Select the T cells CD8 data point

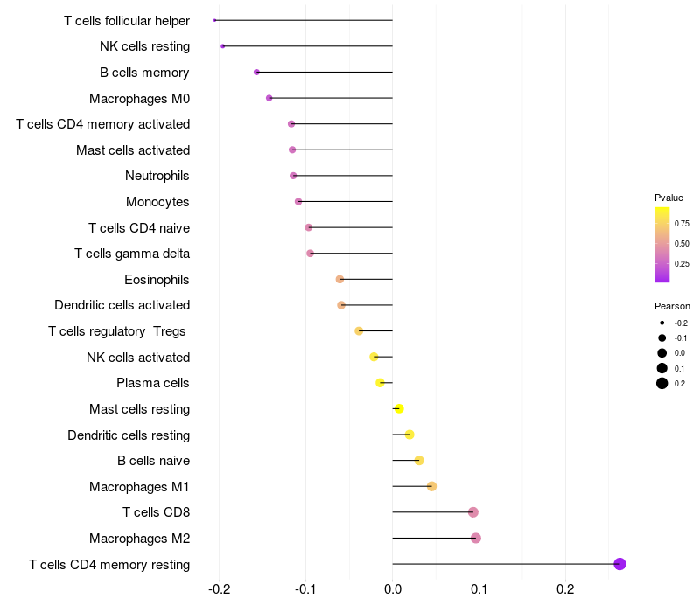[473, 512]
